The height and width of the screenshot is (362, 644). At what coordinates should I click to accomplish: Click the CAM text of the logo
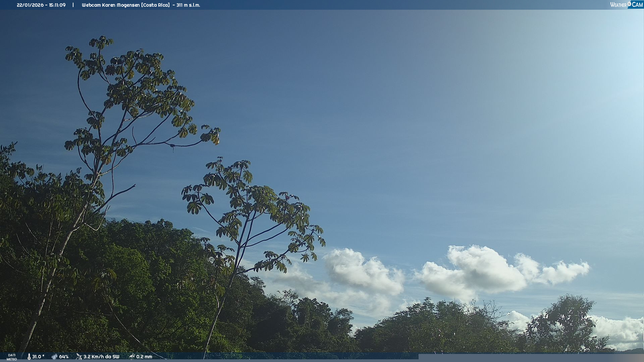(637, 5)
